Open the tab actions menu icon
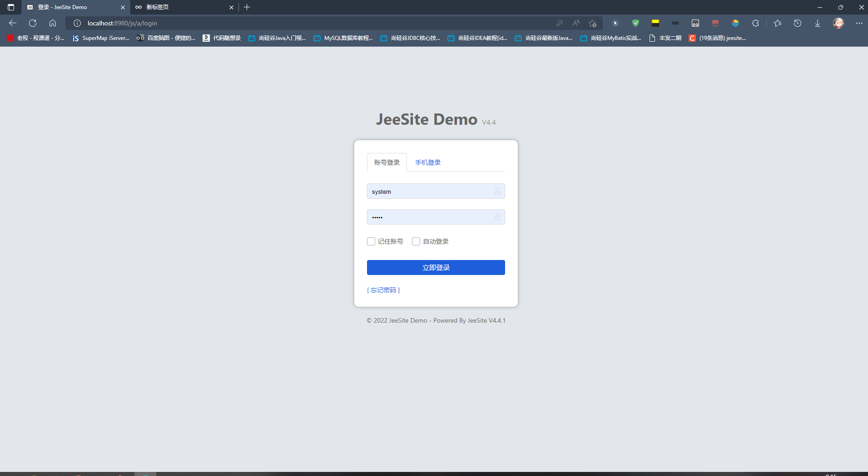 tap(11, 7)
